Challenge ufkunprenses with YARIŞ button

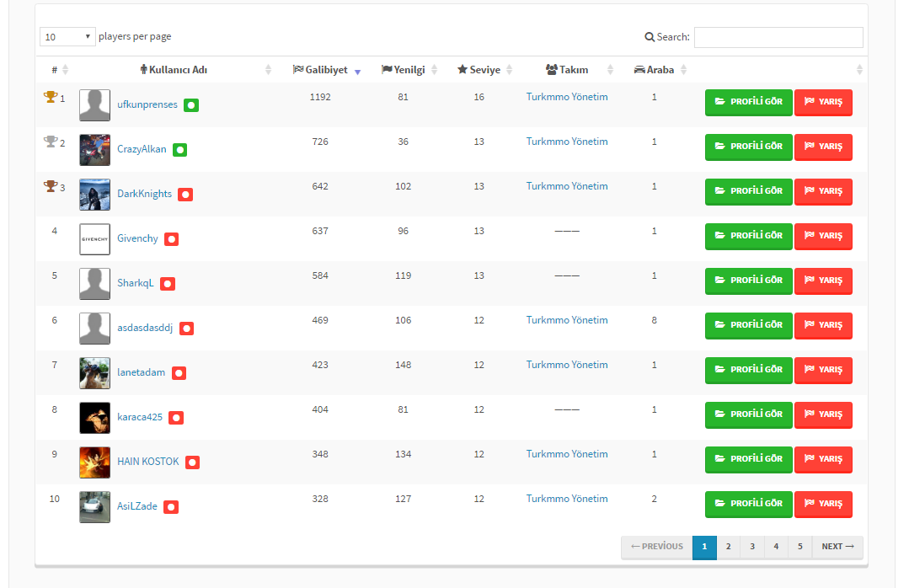tap(823, 102)
